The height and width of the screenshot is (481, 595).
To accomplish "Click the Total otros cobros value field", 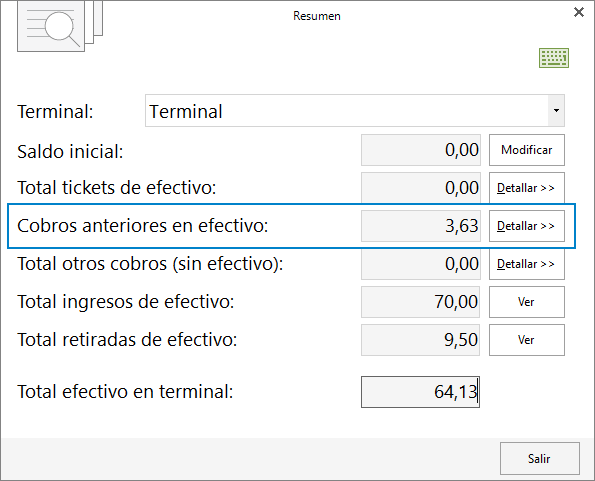I will (421, 264).
